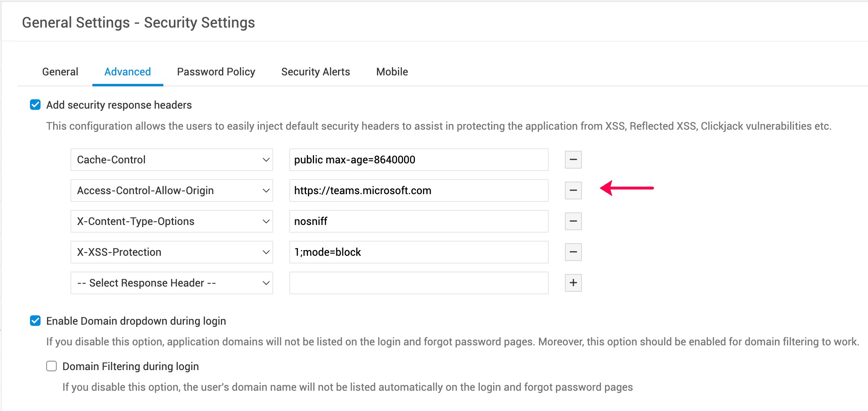868x411 pixels.
Task: Switch to the General tab
Action: click(60, 72)
